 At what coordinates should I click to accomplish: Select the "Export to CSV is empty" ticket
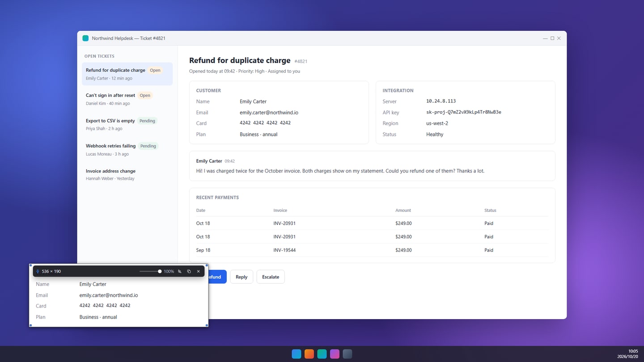(127, 125)
